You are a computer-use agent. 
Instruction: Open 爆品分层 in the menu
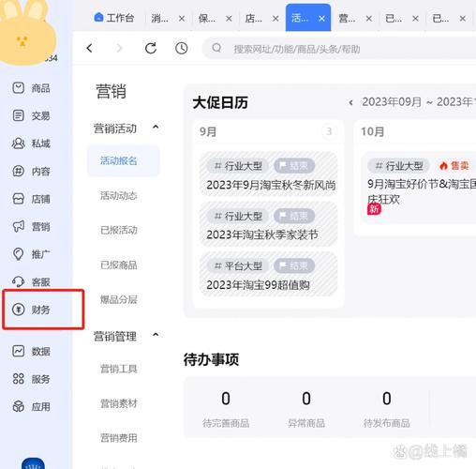[119, 299]
